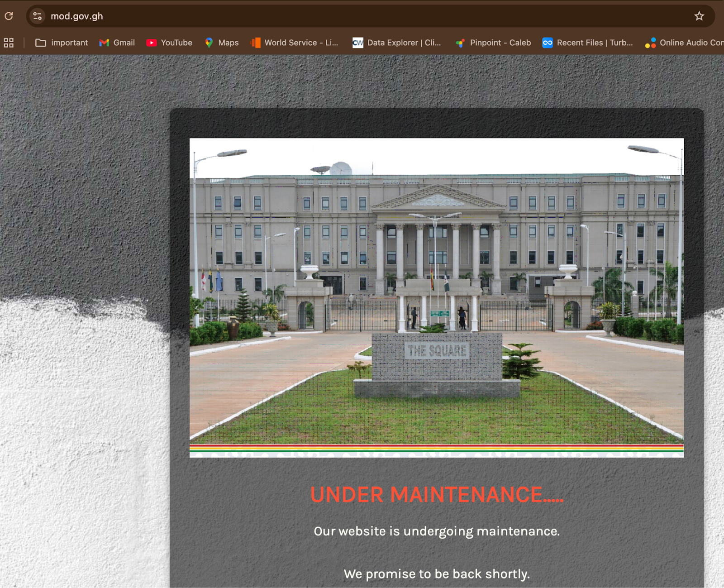Open the 'important' bookmarks folder
The width and height of the screenshot is (724, 588).
point(62,43)
